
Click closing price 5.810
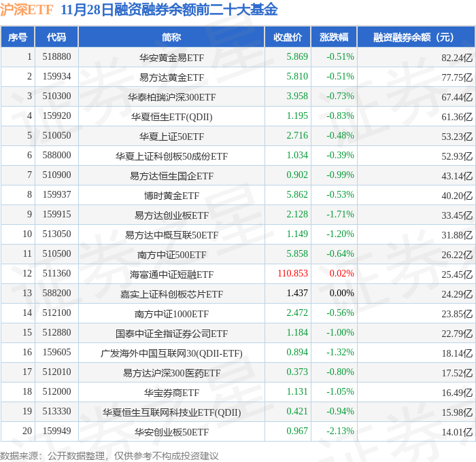(x=297, y=76)
